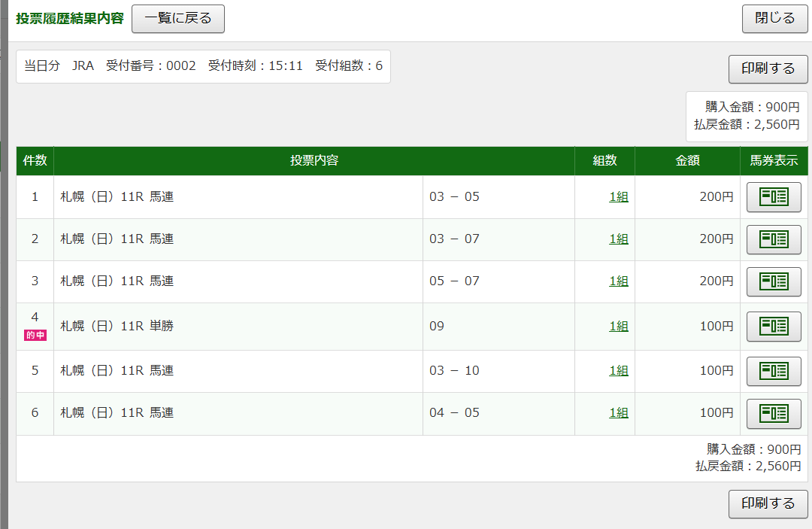
Task: Show betting ticket for row 6 (04-05)
Action: (774, 413)
